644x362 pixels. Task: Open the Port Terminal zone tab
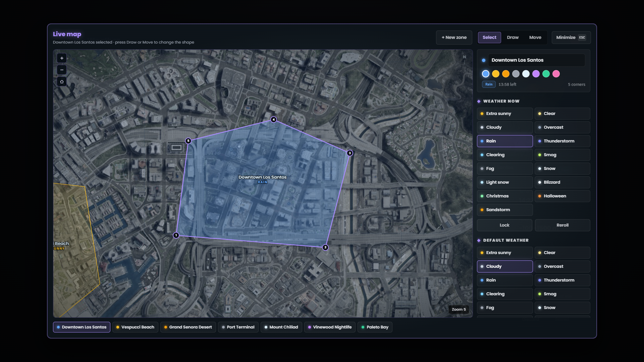pos(238,327)
